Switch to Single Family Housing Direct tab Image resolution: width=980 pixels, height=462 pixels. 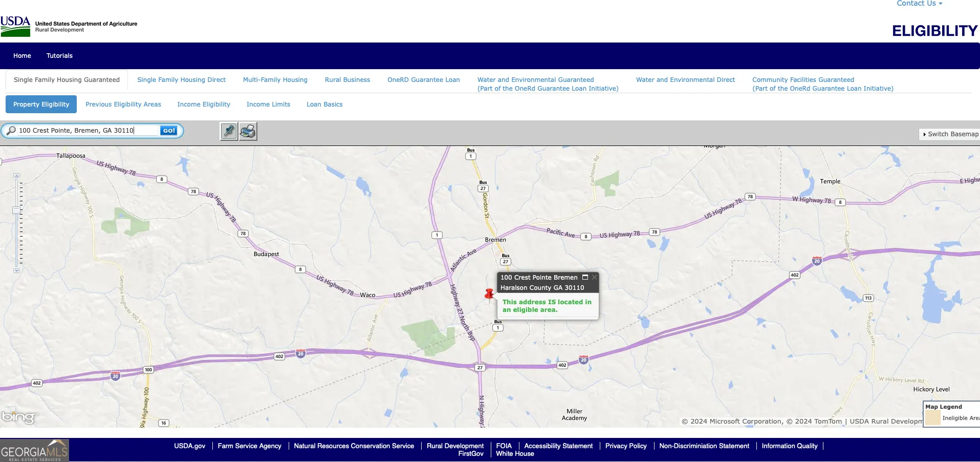point(181,80)
